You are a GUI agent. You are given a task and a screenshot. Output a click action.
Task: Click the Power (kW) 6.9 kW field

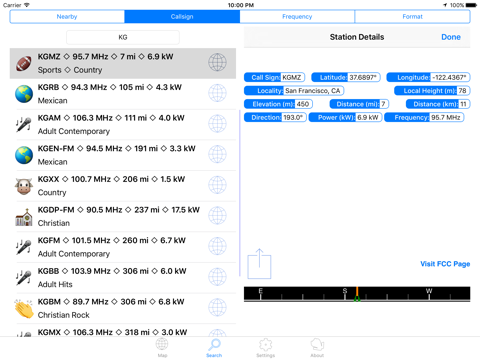pos(345,117)
